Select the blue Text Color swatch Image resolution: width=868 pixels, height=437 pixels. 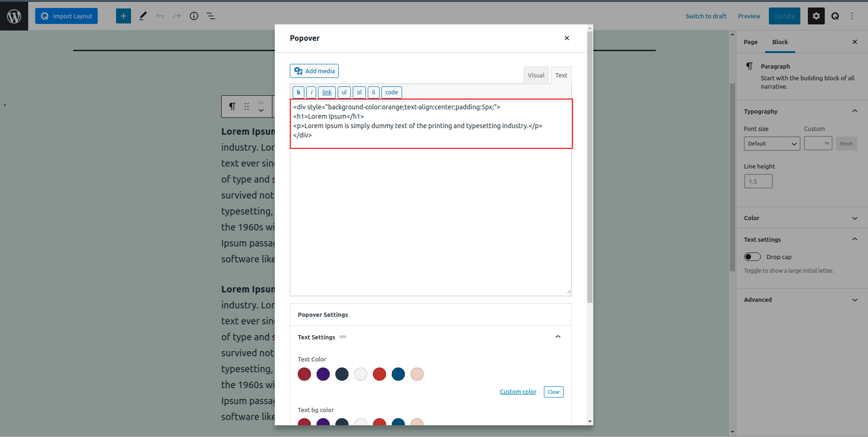click(x=398, y=374)
